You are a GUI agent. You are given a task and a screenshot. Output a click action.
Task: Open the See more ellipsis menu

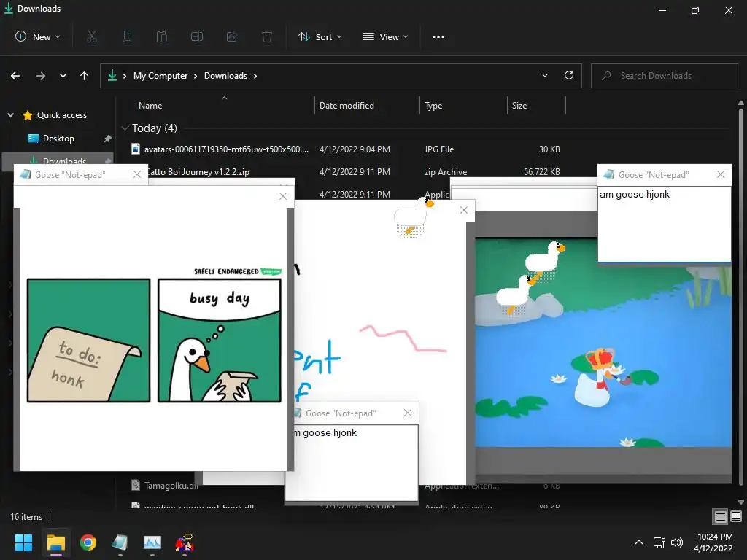tap(438, 36)
